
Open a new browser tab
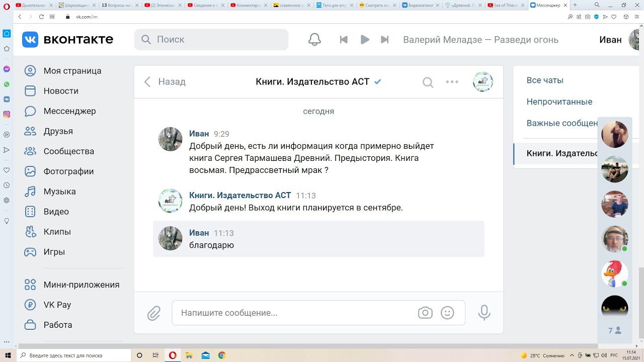tap(575, 5)
